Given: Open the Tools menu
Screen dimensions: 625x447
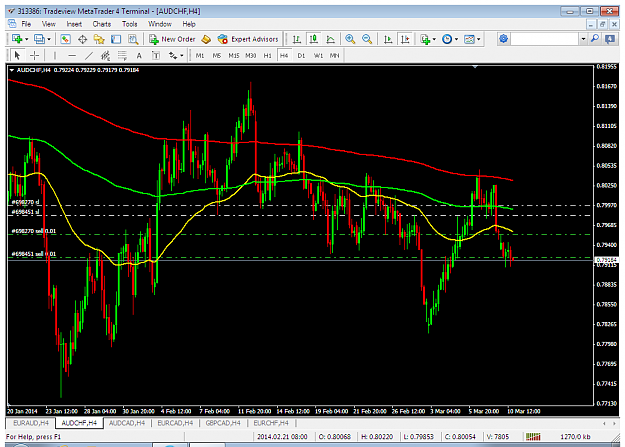Looking at the screenshot, I should (x=130, y=24).
